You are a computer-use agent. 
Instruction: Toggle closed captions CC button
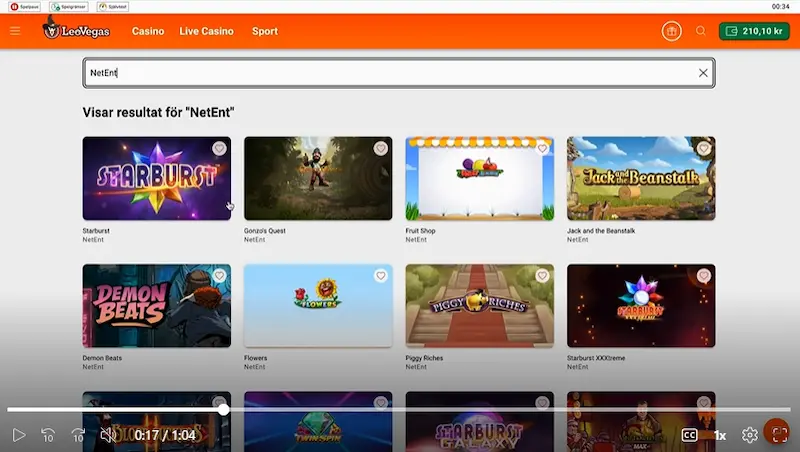689,435
